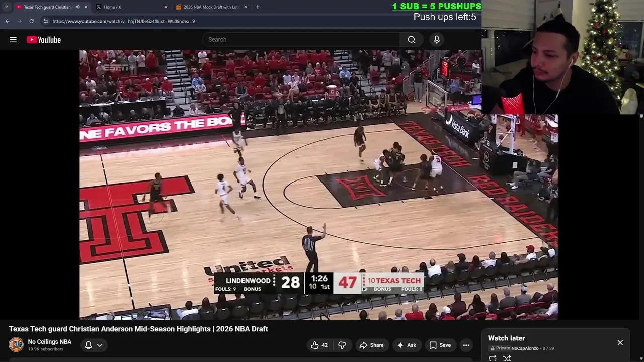Screen dimensions: 644x362
Task: Open the YouTube hamburger guide menu
Action: pyautogui.click(x=13, y=40)
